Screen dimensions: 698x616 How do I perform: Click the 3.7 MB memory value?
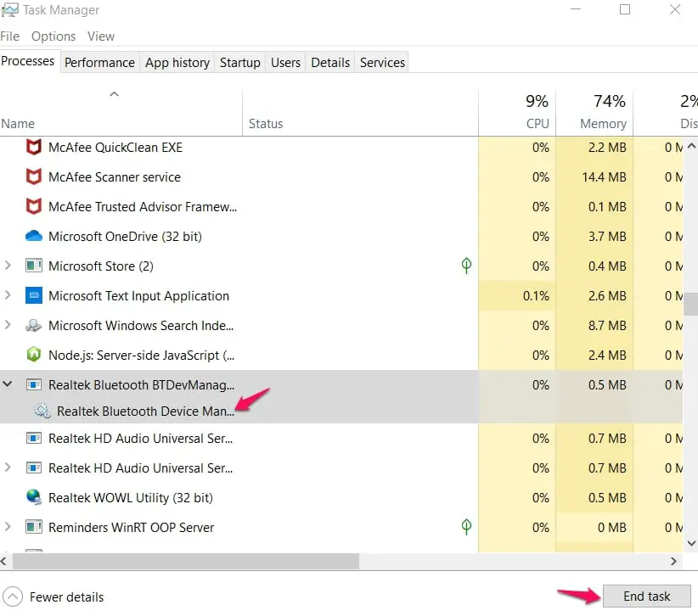click(607, 236)
